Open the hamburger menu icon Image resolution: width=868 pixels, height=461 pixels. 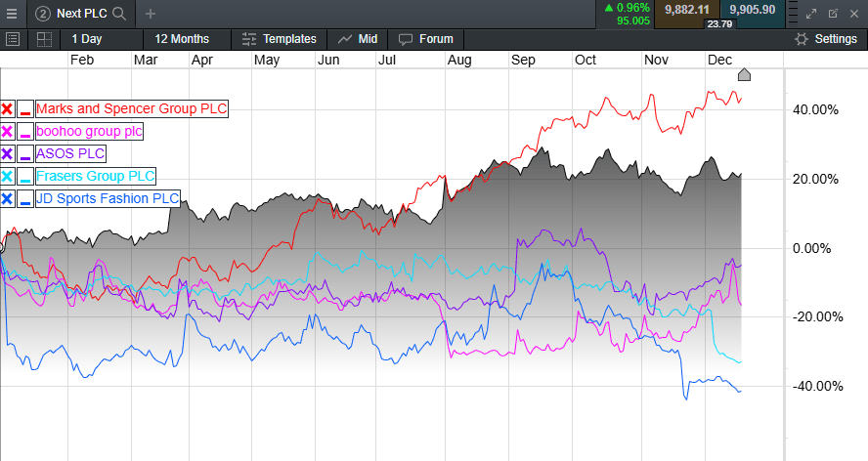12,14
